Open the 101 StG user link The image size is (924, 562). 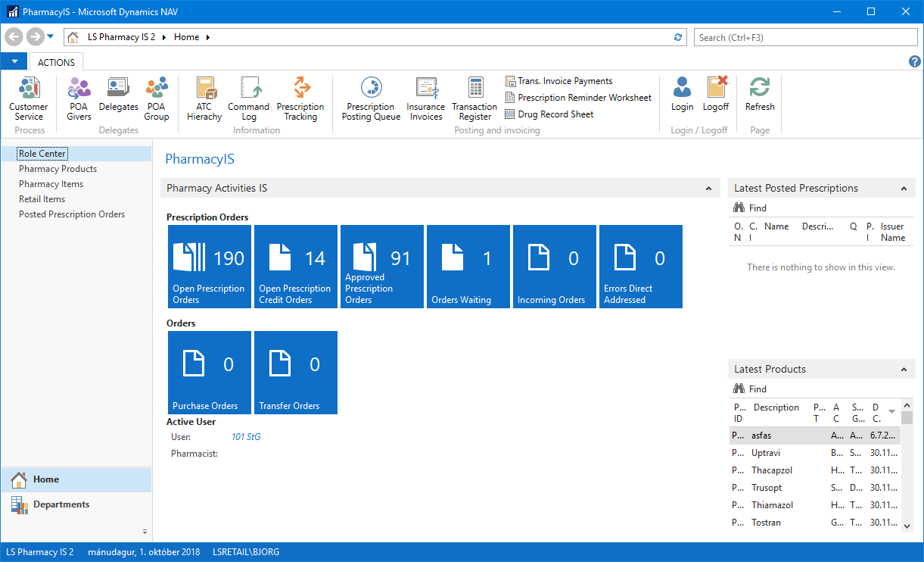(246, 437)
